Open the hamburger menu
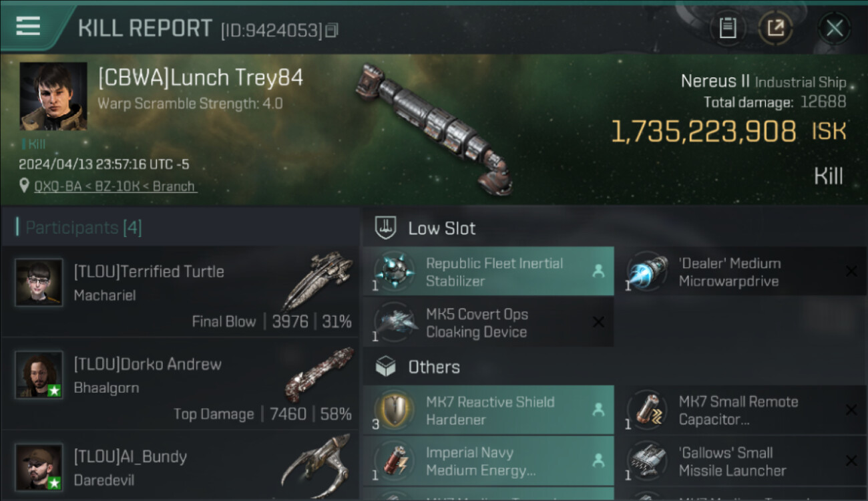Image resolution: width=868 pixels, height=501 pixels. [28, 27]
